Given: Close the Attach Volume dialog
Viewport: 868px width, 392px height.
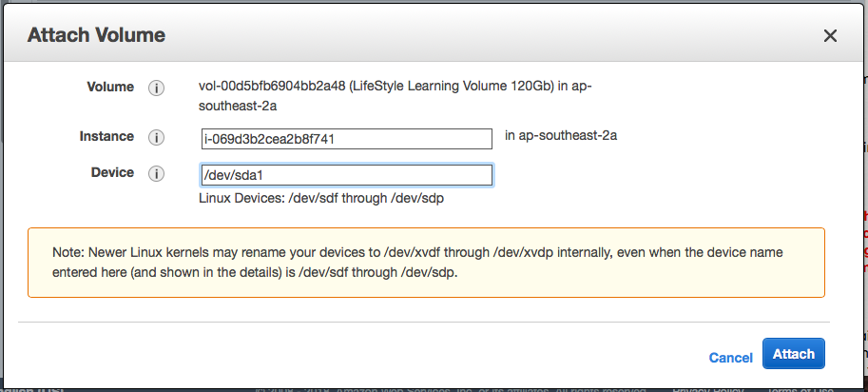Looking at the screenshot, I should [x=830, y=36].
